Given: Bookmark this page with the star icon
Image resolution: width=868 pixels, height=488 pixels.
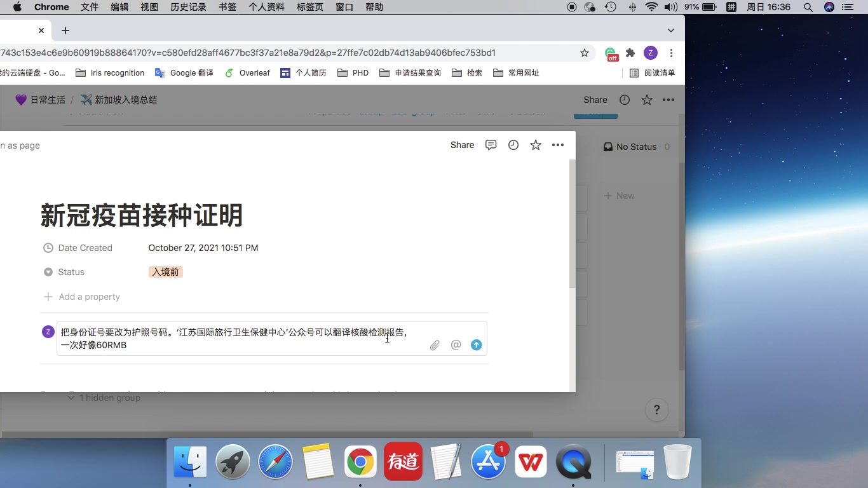Looking at the screenshot, I should [585, 53].
